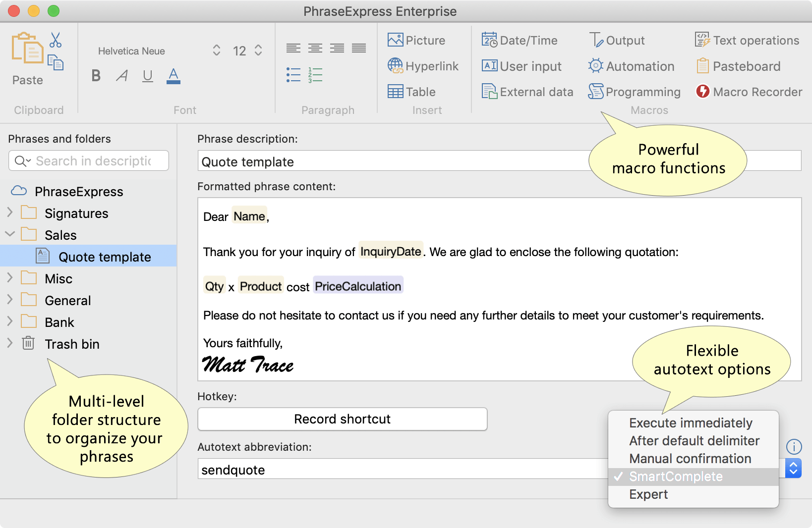
Task: Click the Qty macro placeholder
Action: [215, 286]
